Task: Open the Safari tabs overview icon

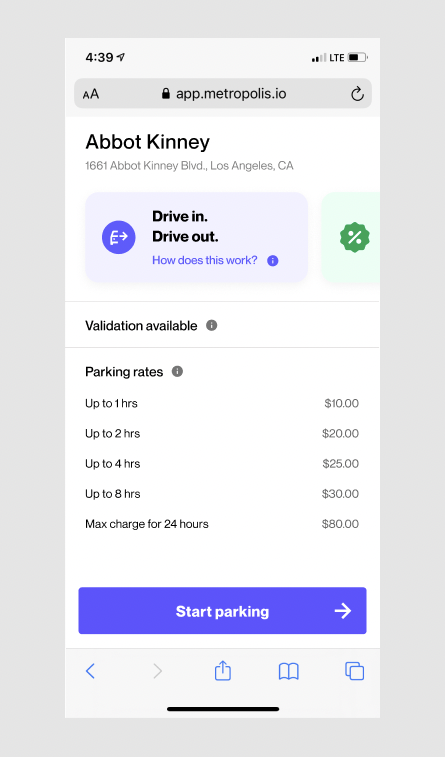Action: pos(354,671)
